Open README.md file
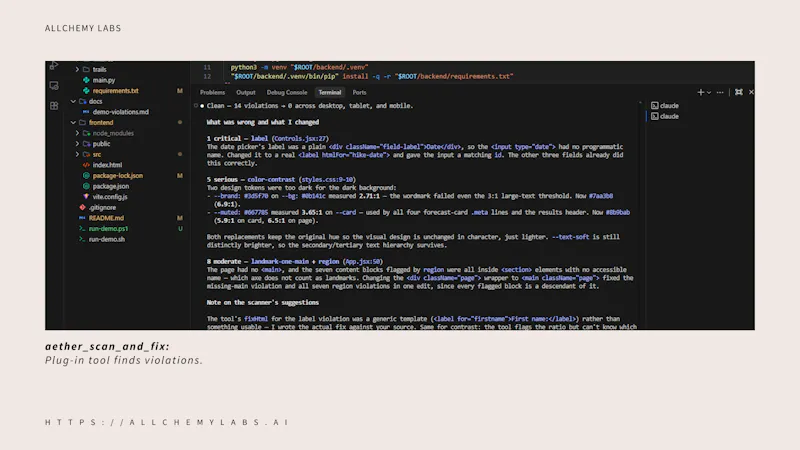 pyautogui.click(x=106, y=218)
